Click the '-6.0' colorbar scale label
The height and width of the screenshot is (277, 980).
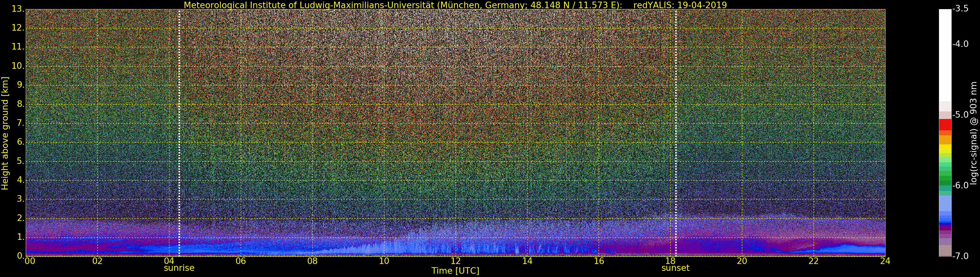pyautogui.click(x=960, y=185)
